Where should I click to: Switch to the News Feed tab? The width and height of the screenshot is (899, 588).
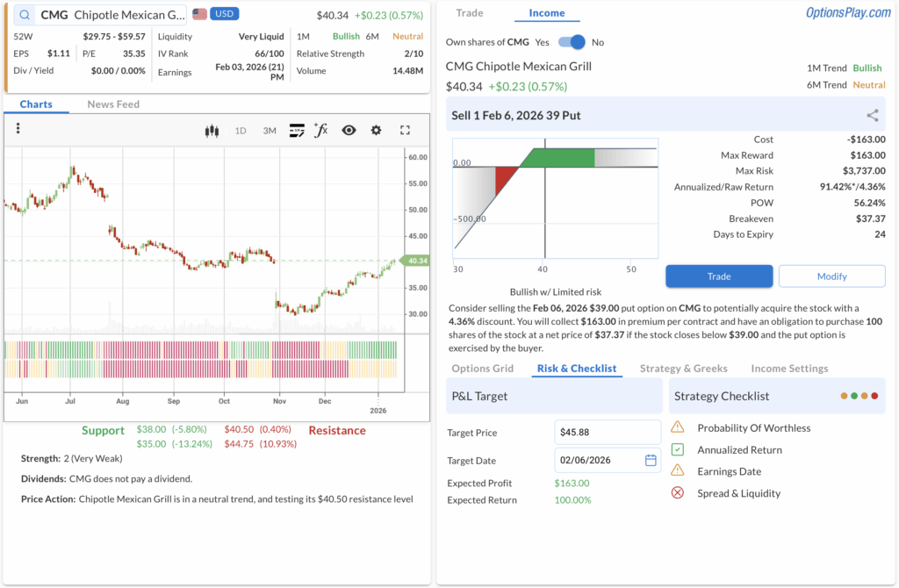click(113, 104)
